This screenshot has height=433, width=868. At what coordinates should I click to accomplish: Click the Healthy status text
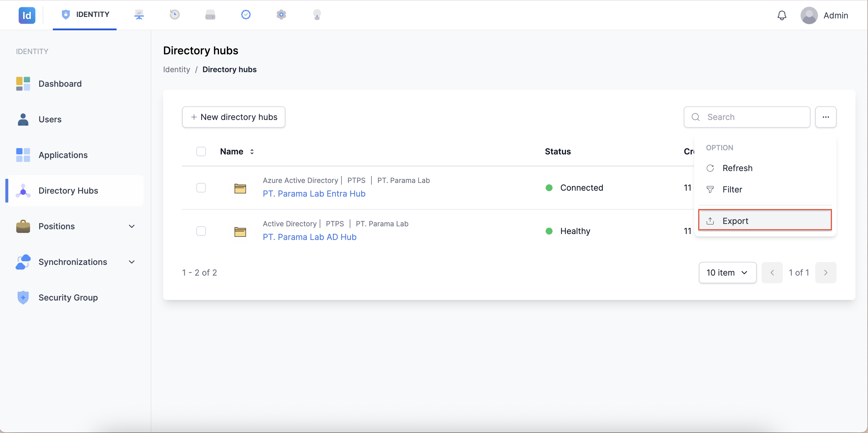(x=575, y=231)
